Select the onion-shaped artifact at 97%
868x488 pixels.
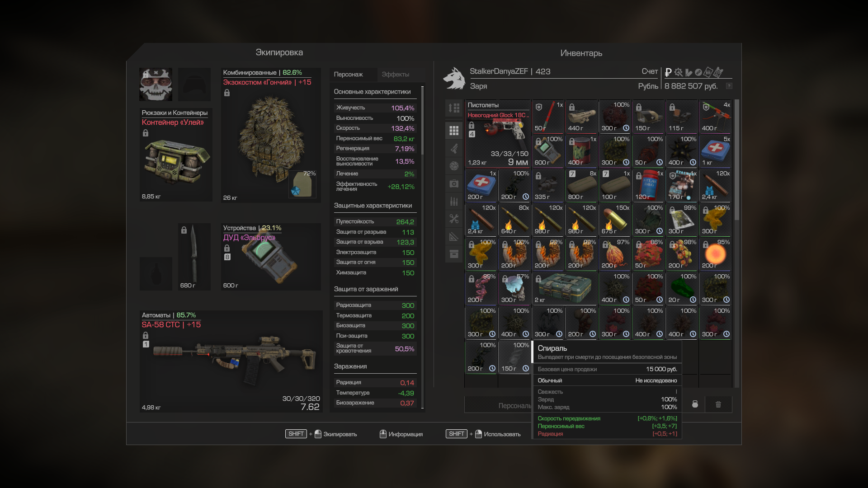615,254
